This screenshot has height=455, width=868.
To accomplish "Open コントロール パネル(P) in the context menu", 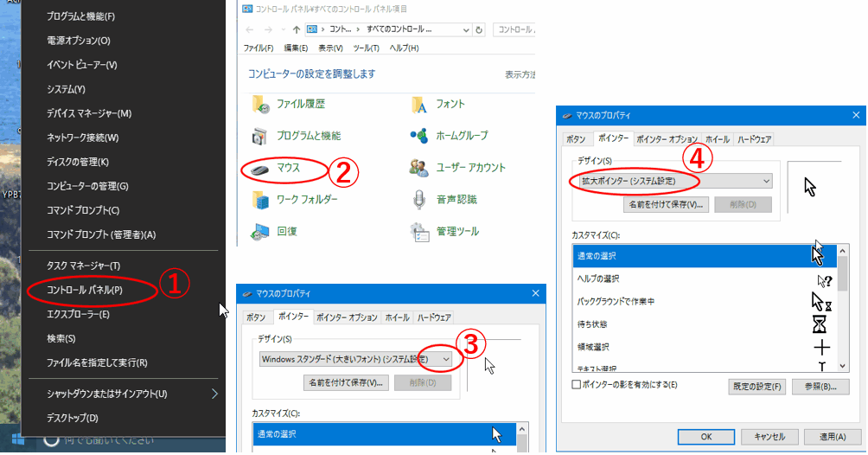I will tap(84, 290).
